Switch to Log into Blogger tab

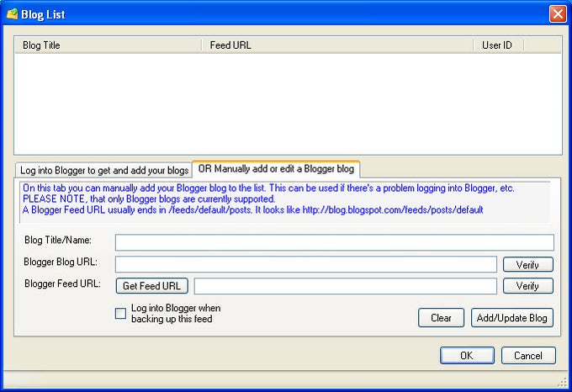click(104, 170)
